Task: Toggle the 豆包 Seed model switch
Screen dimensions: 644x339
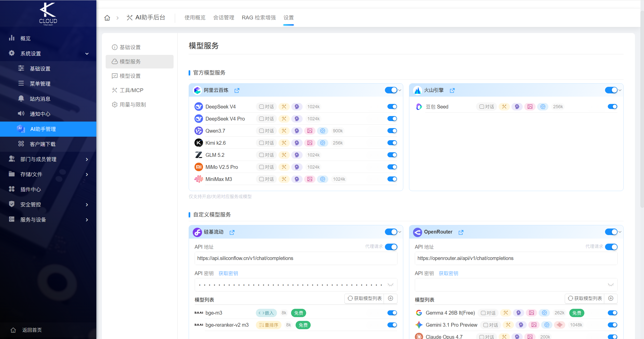Action: tap(612, 107)
